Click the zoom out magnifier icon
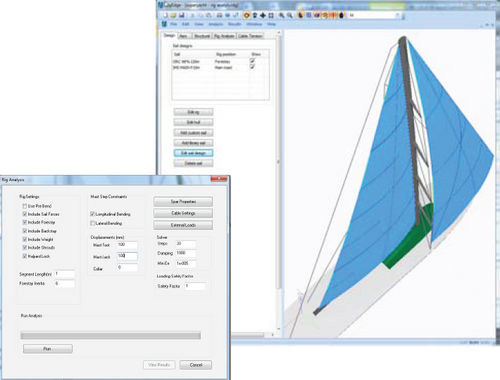 (x=290, y=15)
